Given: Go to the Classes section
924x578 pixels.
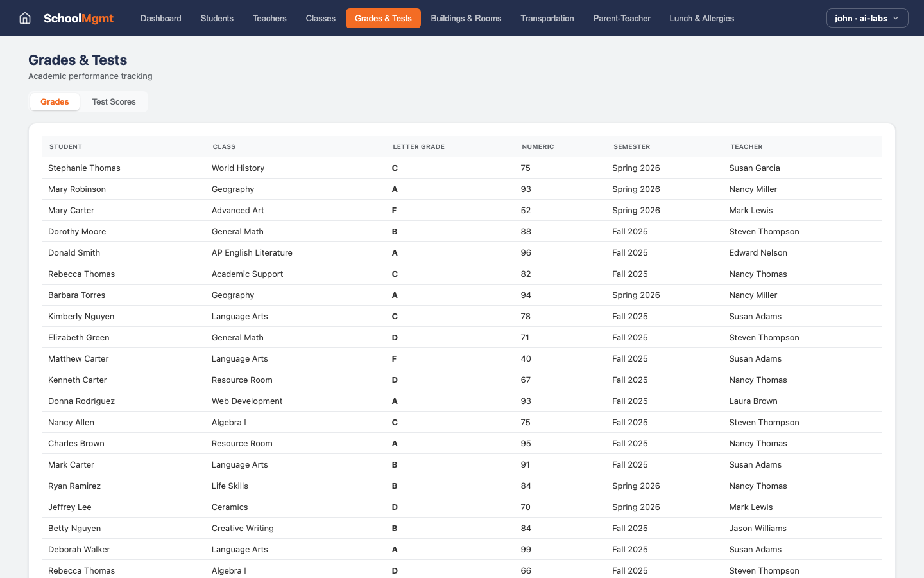Looking at the screenshot, I should [320, 18].
